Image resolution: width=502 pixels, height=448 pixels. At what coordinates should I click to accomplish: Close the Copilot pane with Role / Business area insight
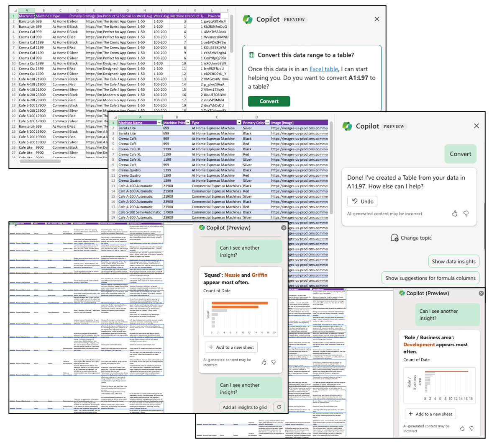pyautogui.click(x=481, y=293)
